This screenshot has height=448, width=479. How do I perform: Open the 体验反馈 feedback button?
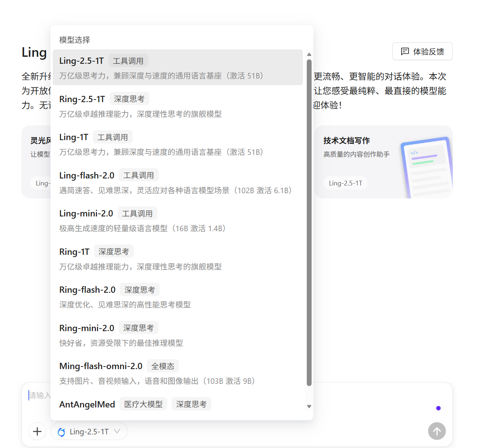[x=422, y=51]
